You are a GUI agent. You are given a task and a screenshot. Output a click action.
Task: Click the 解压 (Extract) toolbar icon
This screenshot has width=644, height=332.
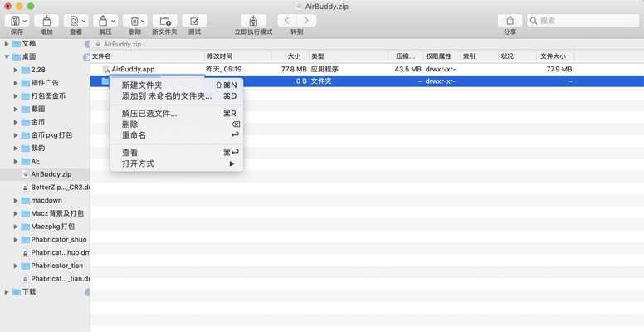tap(105, 21)
